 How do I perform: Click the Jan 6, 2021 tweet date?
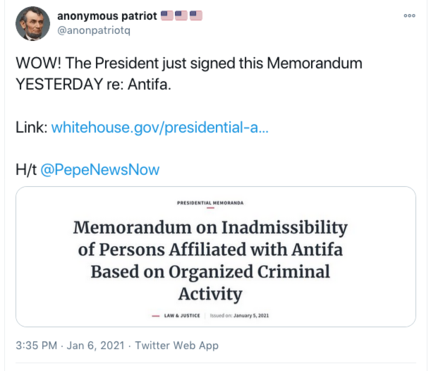coord(96,345)
